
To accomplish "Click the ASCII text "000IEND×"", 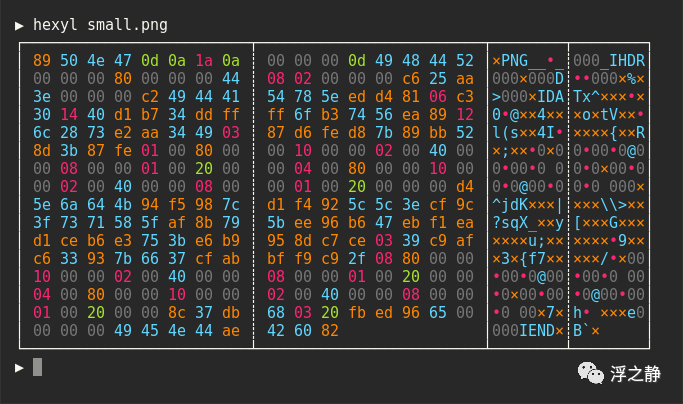I will [x=528, y=331].
